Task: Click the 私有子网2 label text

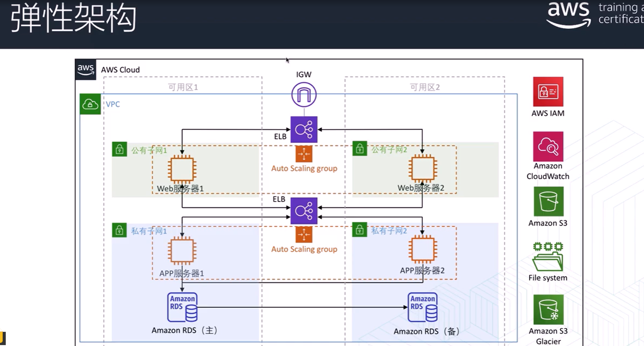Action: point(389,231)
